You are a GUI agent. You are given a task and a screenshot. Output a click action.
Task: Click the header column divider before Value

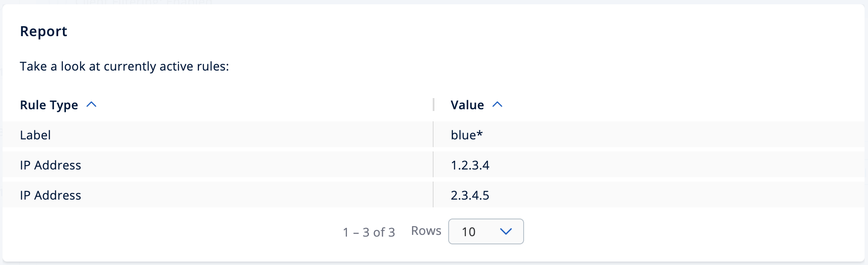click(433, 105)
